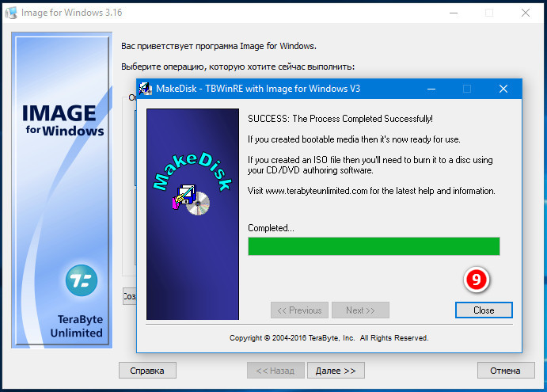Click the MakeDisk dialog title text
The height and width of the screenshot is (392, 547).
258,89
